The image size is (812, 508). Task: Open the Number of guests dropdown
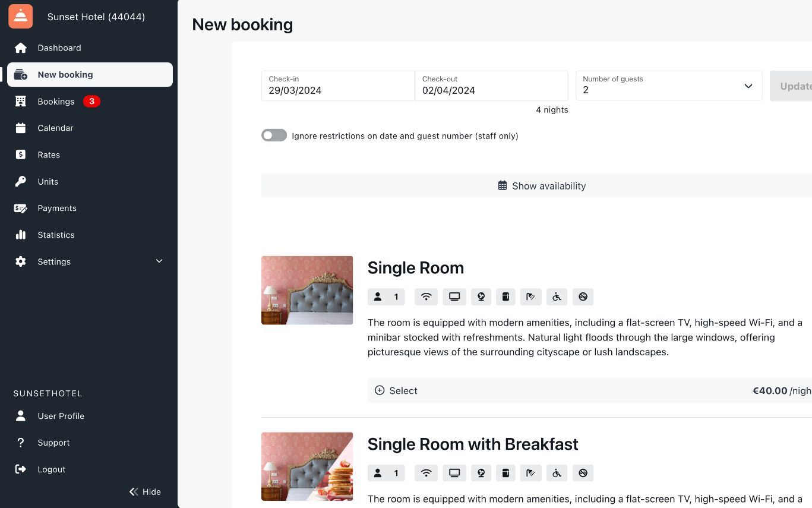coord(668,86)
